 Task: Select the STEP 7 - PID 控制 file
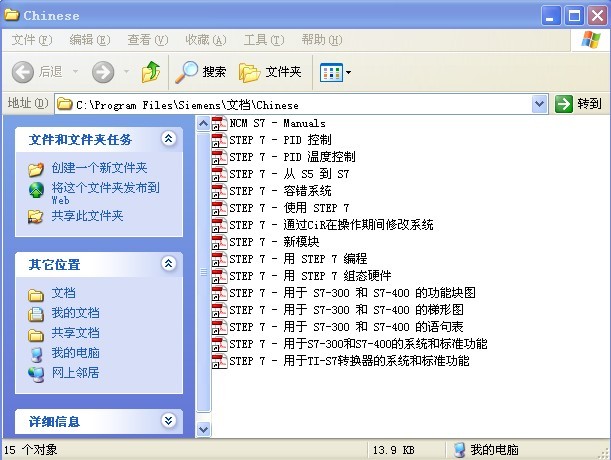pyautogui.click(x=279, y=140)
